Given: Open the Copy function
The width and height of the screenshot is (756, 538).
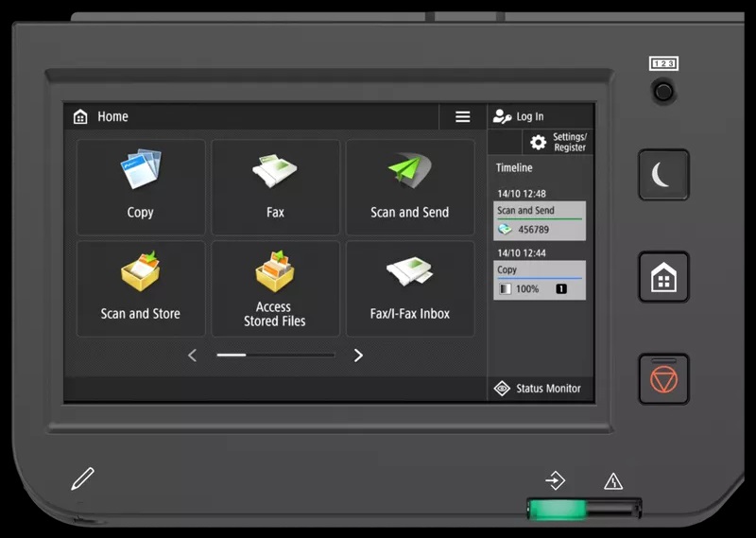Looking at the screenshot, I should coord(141,187).
